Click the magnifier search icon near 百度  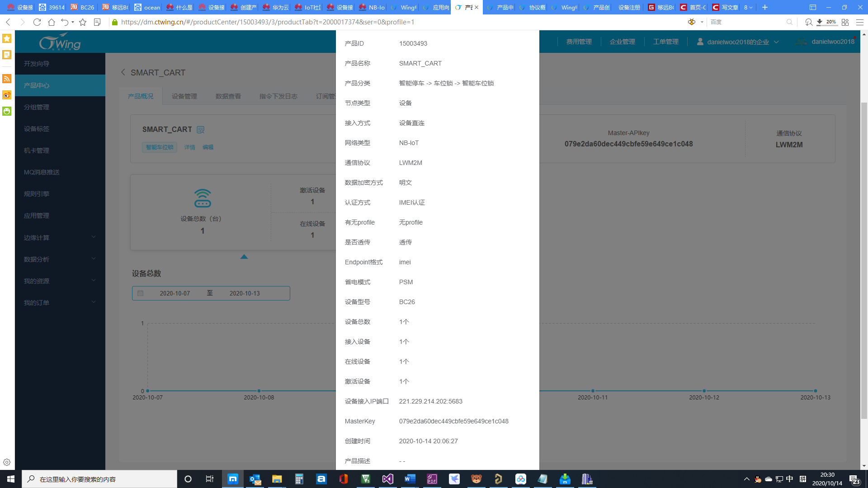coord(789,22)
